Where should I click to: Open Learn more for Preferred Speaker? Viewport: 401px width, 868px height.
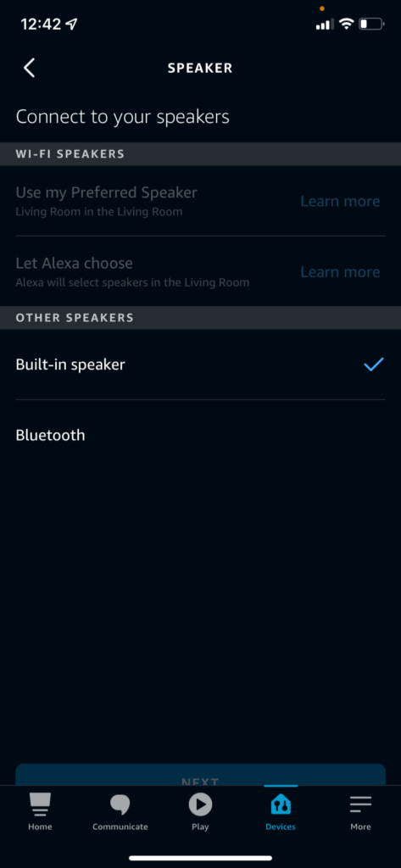point(340,201)
